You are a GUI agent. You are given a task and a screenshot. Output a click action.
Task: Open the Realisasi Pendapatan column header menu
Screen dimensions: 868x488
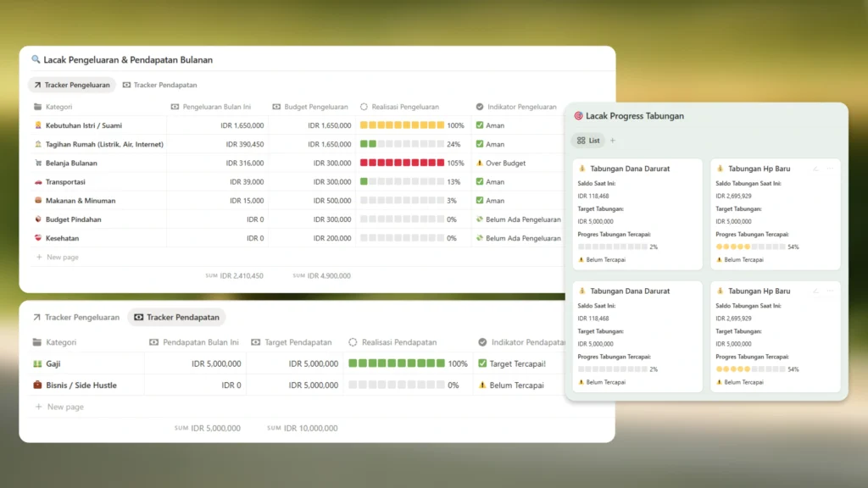[x=398, y=342]
